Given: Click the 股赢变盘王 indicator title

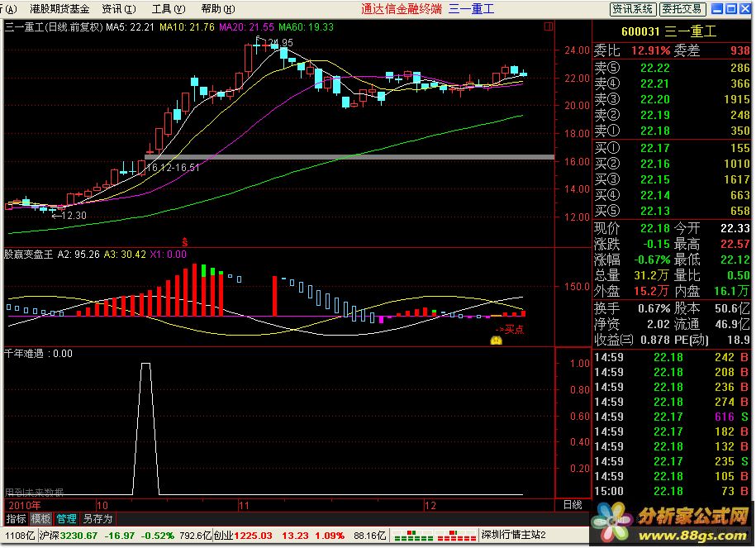Looking at the screenshot, I should [x=29, y=255].
